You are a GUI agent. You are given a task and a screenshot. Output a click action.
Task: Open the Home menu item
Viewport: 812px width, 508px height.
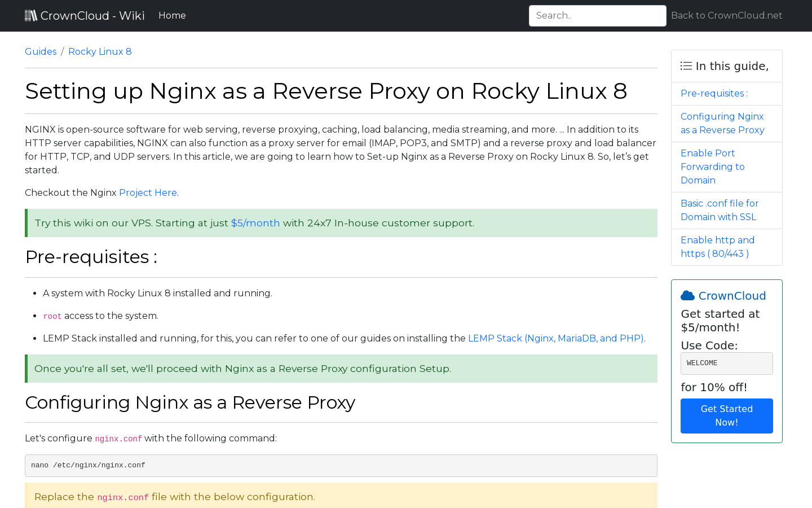[x=172, y=15]
